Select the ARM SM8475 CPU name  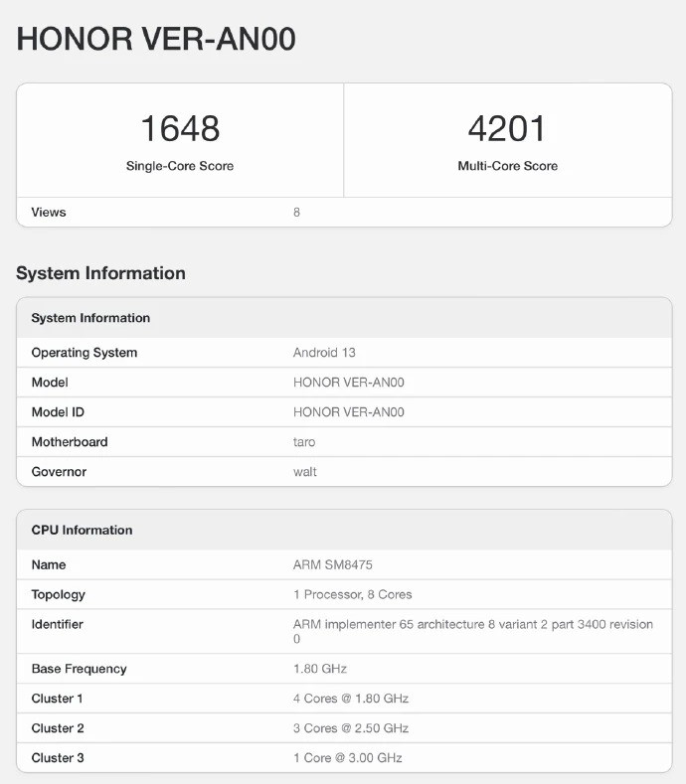333,565
